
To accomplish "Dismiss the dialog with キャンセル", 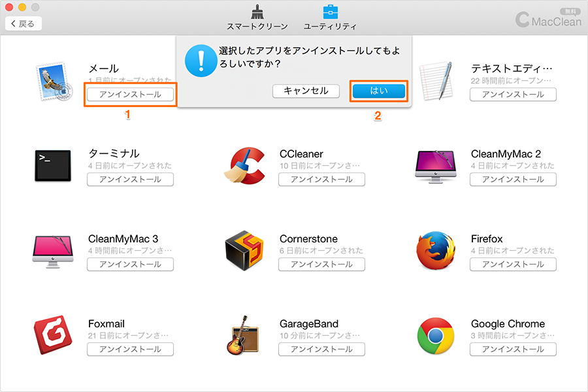I will click(306, 91).
